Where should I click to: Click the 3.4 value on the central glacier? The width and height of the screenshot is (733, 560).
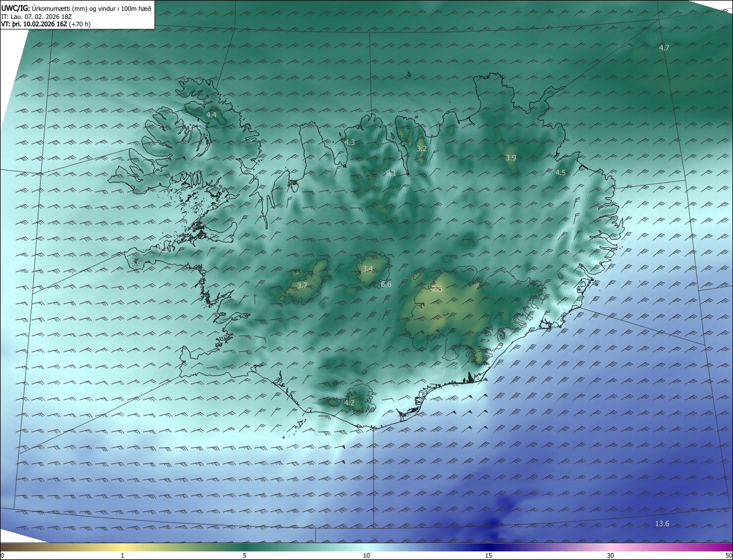point(368,269)
